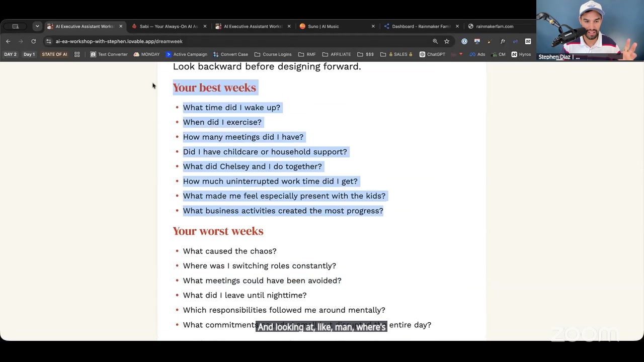644x362 pixels.
Task: Open the SALES bookmark folder
Action: click(396, 54)
